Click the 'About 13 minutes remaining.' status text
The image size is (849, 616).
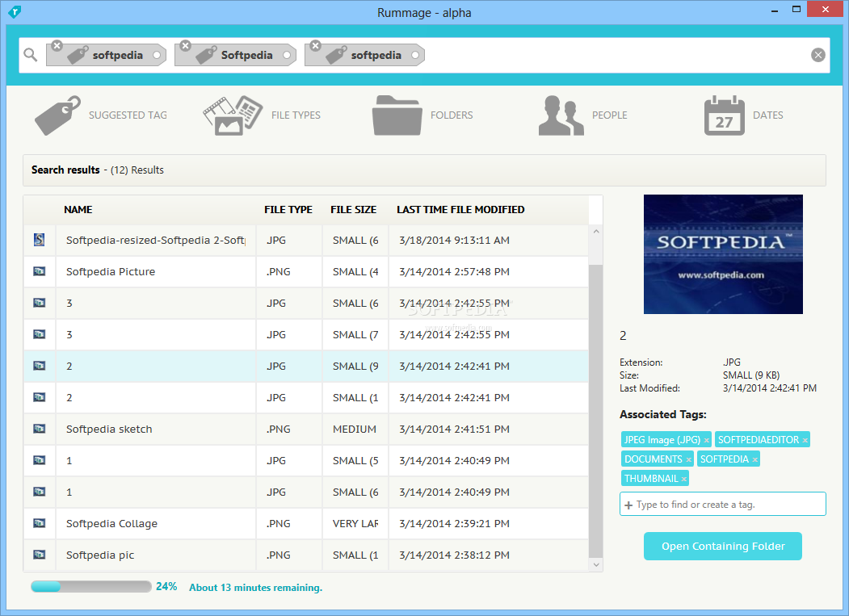255,587
